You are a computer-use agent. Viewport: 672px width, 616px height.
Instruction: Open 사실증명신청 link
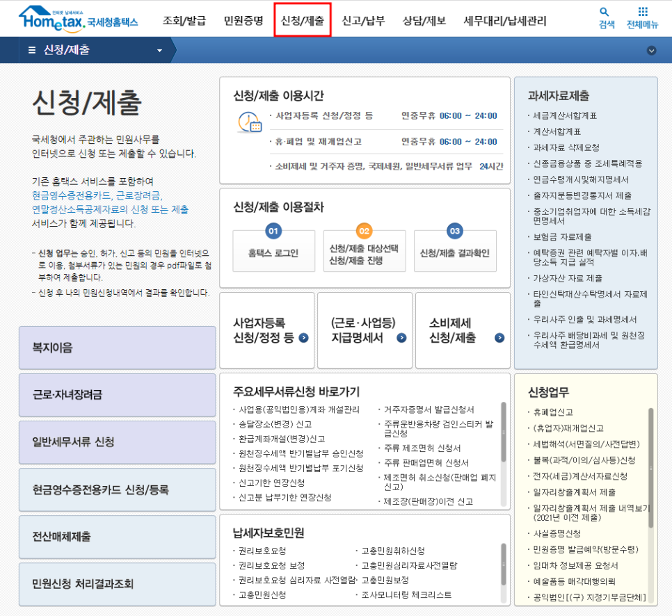(557, 534)
